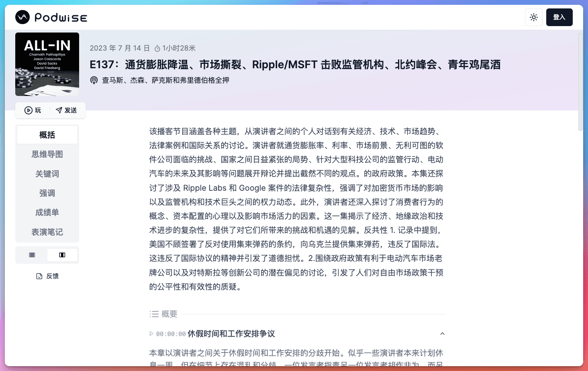Switch to single-column layout icon
The width and height of the screenshot is (588, 371).
[x=32, y=255]
